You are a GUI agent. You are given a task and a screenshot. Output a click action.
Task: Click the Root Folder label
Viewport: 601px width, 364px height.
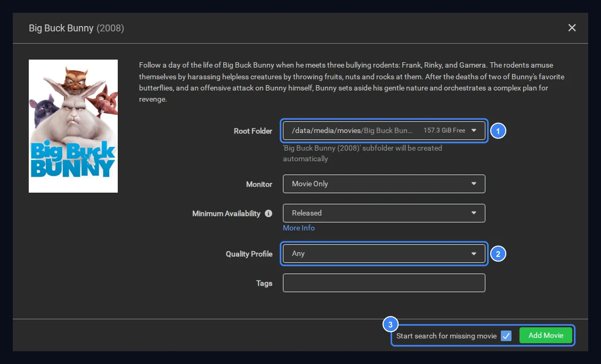pos(253,131)
